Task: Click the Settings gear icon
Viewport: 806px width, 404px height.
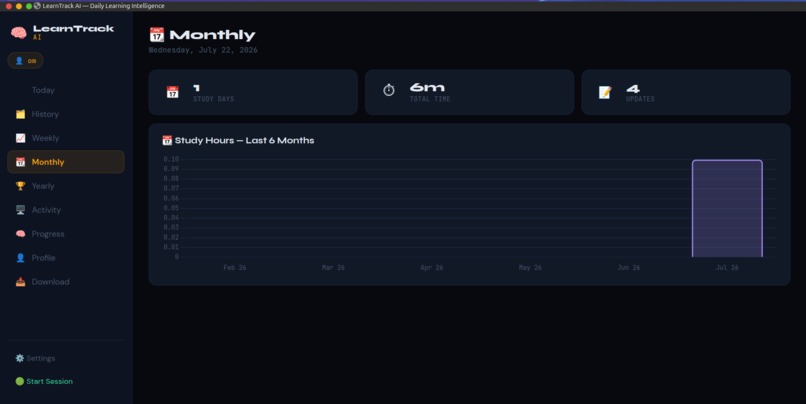Action: [x=20, y=358]
